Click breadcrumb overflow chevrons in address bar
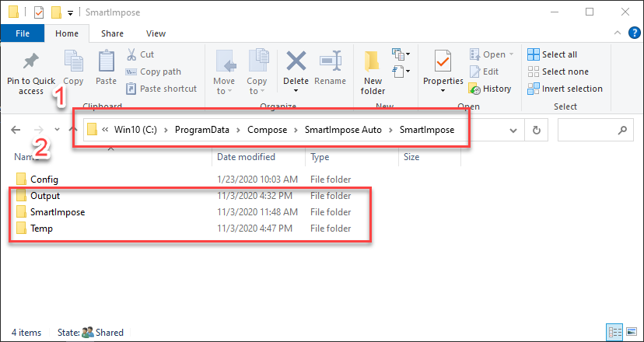The height and width of the screenshot is (342, 644). click(x=105, y=130)
